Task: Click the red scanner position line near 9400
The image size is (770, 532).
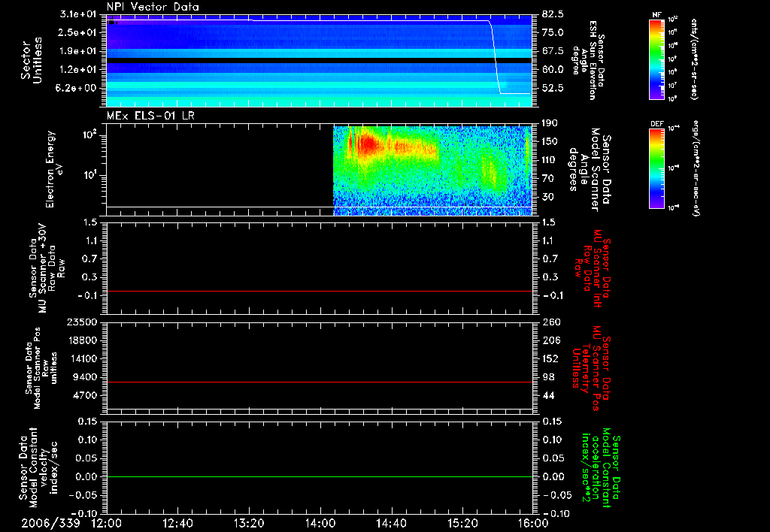Action: click(x=320, y=382)
